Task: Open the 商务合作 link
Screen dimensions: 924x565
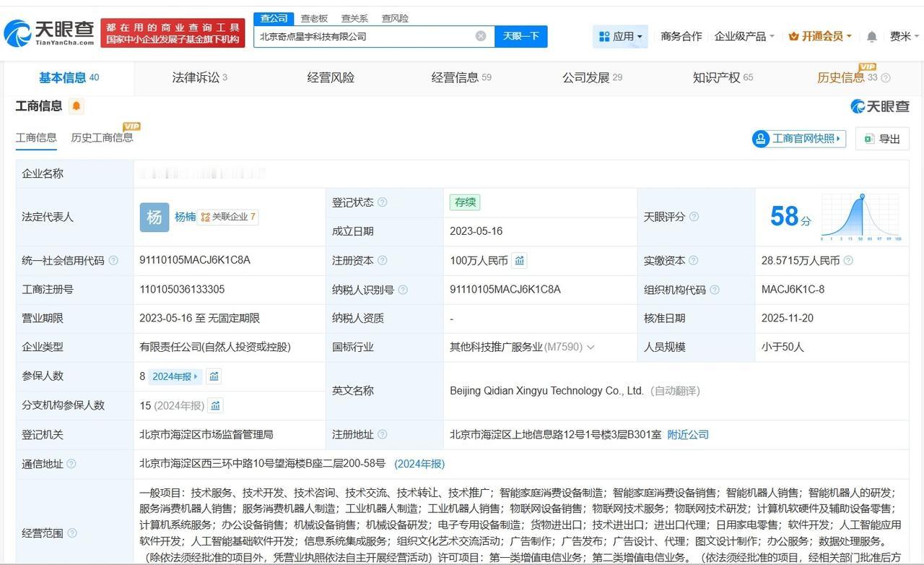Action: point(681,36)
